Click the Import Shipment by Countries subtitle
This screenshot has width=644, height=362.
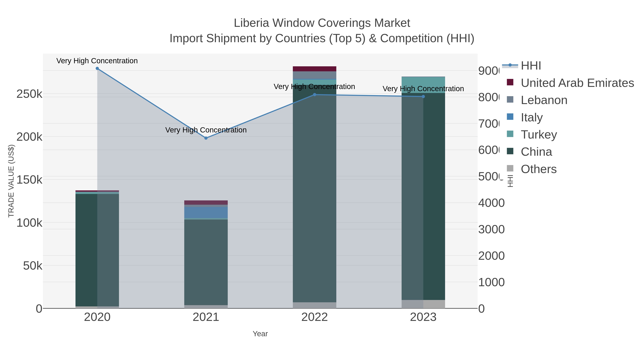pyautogui.click(x=322, y=38)
